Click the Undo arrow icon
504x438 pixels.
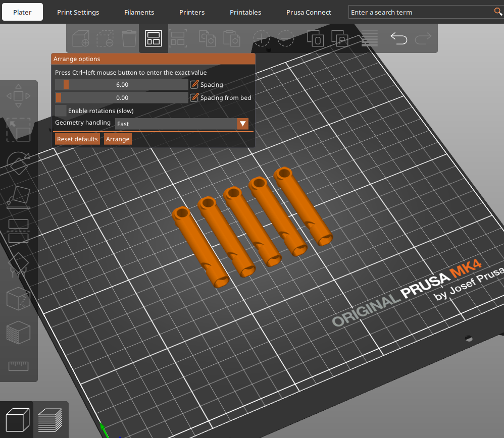[398, 38]
